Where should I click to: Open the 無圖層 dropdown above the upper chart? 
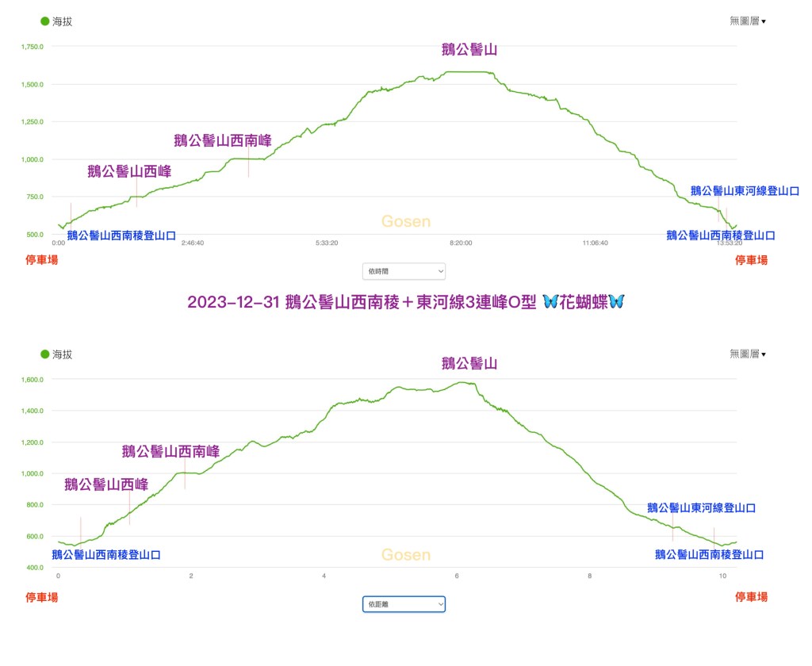pos(747,21)
